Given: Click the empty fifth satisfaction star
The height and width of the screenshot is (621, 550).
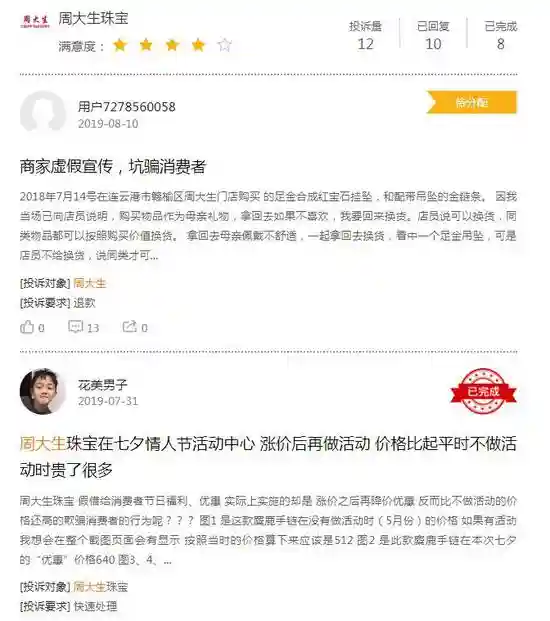Looking at the screenshot, I should pyautogui.click(x=225, y=45).
